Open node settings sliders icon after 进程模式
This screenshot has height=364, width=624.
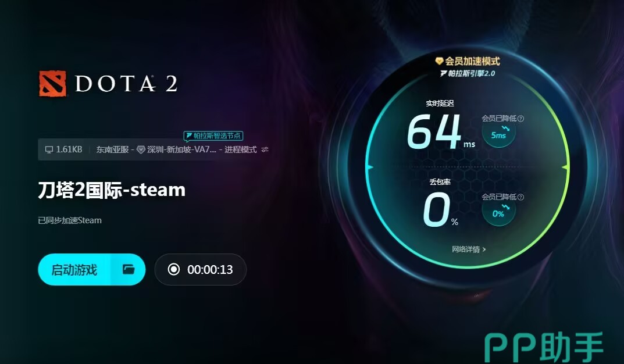[x=265, y=149]
